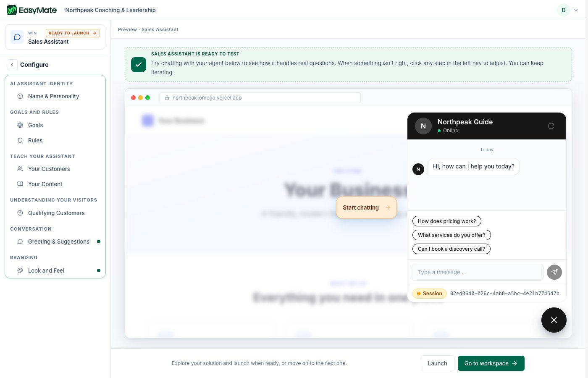Click the 'Preview · Sales Assistant' breadcrumb

148,29
